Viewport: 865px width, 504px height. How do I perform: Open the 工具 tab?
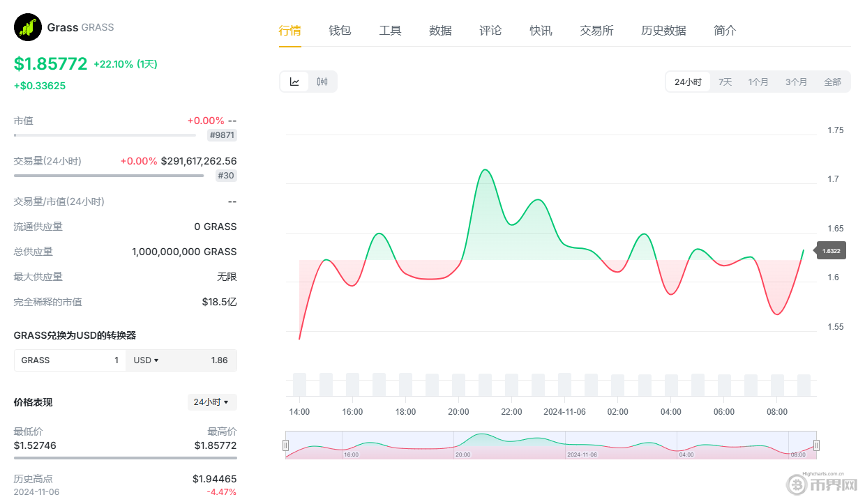[390, 31]
